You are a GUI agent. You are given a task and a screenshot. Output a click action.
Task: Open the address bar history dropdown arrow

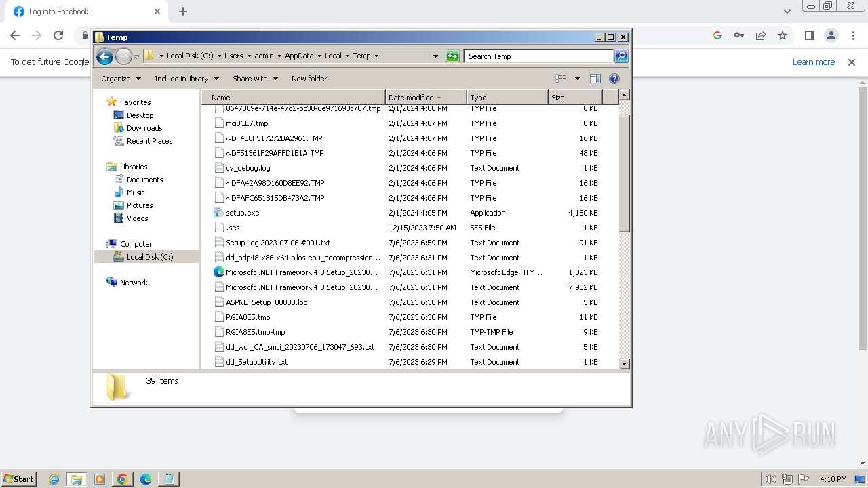(x=435, y=56)
